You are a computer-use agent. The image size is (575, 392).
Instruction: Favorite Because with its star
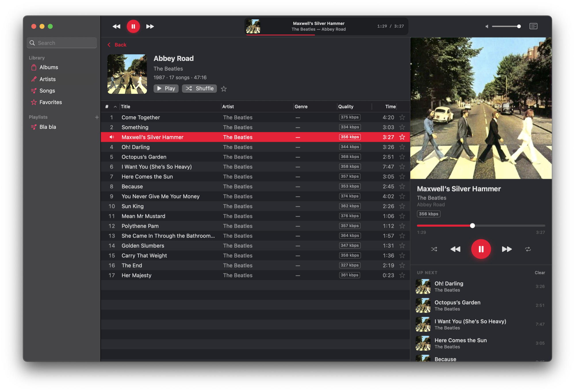tap(402, 187)
